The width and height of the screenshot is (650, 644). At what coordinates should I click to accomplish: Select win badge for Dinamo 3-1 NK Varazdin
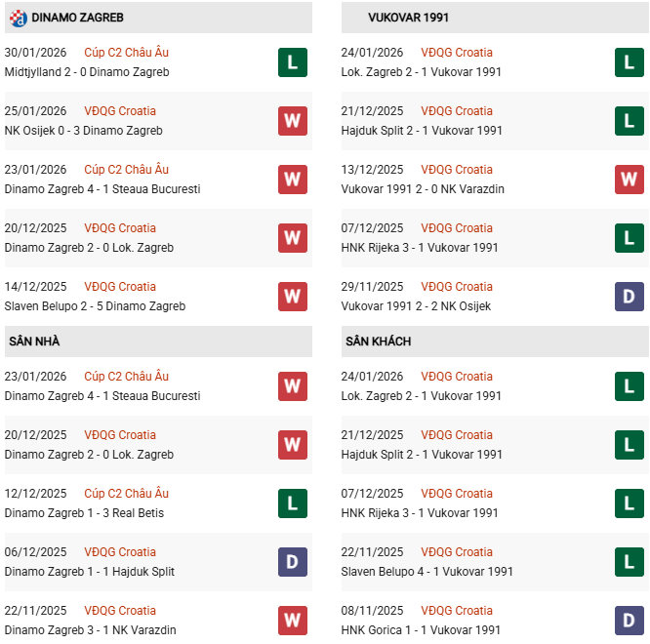[x=293, y=621]
